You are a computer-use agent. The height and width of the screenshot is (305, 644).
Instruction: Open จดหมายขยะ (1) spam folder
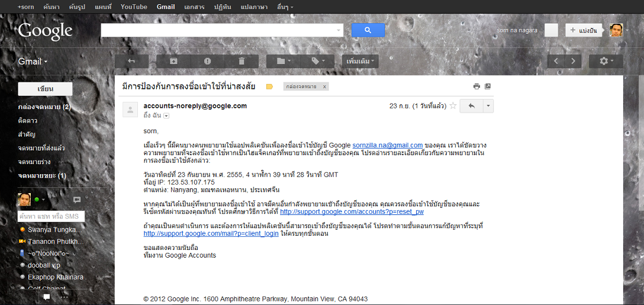pyautogui.click(x=42, y=176)
